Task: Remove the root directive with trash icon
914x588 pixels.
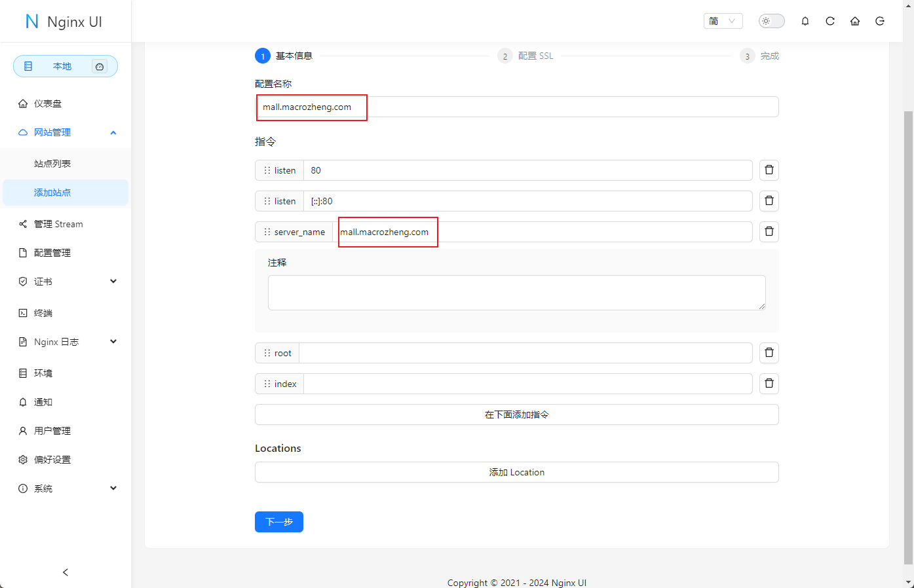Action: (x=769, y=353)
